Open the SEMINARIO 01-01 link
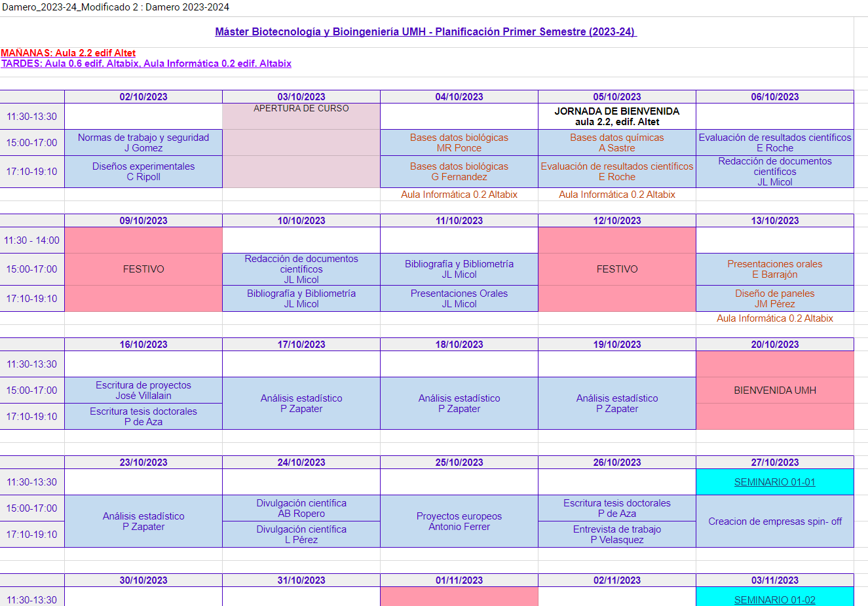The image size is (868, 606). click(x=775, y=482)
